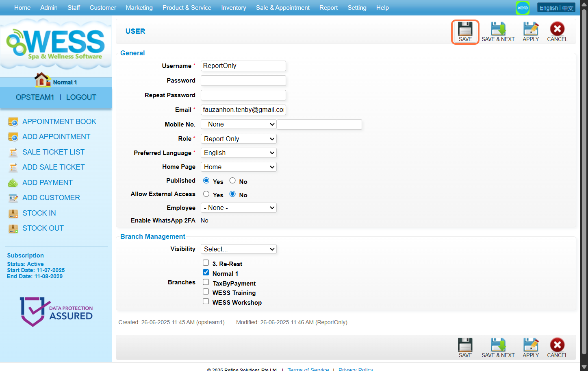This screenshot has width=588, height=371.
Task: Open the Visibility dropdown in Branch Management
Action: [239, 249]
